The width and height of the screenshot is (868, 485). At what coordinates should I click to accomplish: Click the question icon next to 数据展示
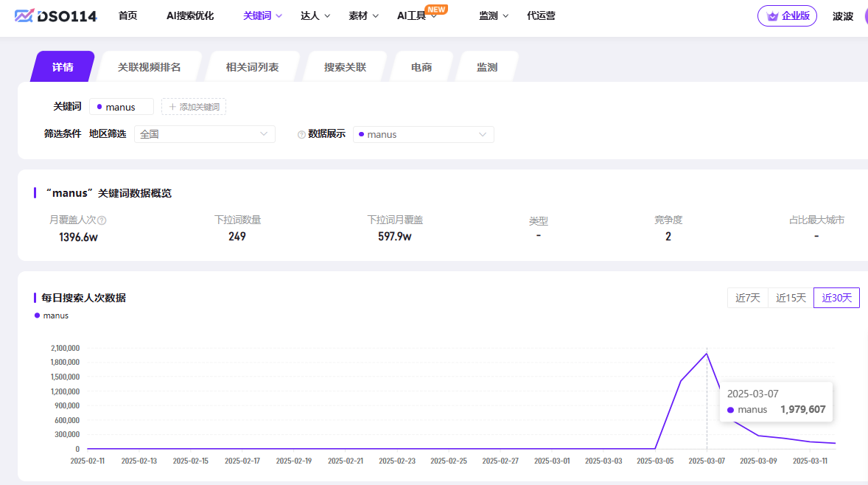[x=301, y=135]
